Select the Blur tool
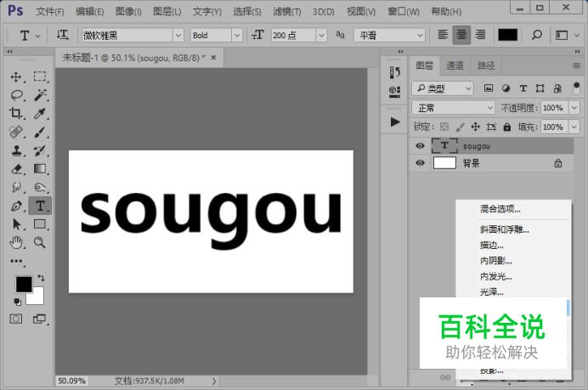588x390 pixels. pos(16,187)
